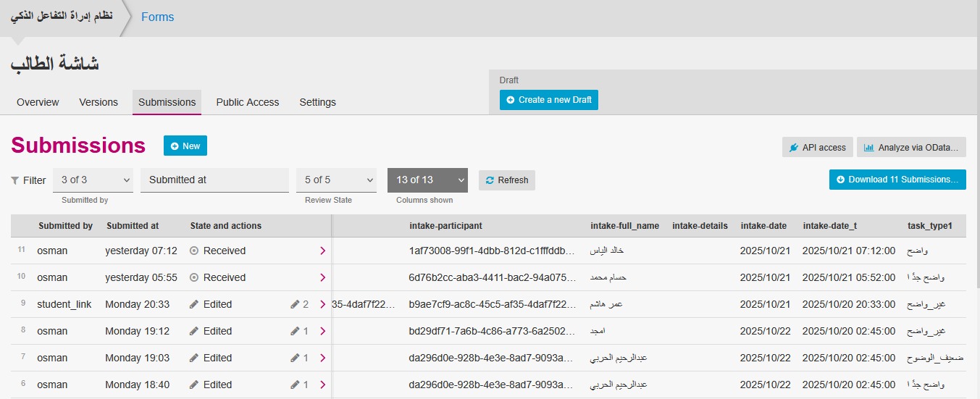Viewport: 980px width, 399px height.
Task: Go to the Settings tab
Action: click(x=317, y=102)
